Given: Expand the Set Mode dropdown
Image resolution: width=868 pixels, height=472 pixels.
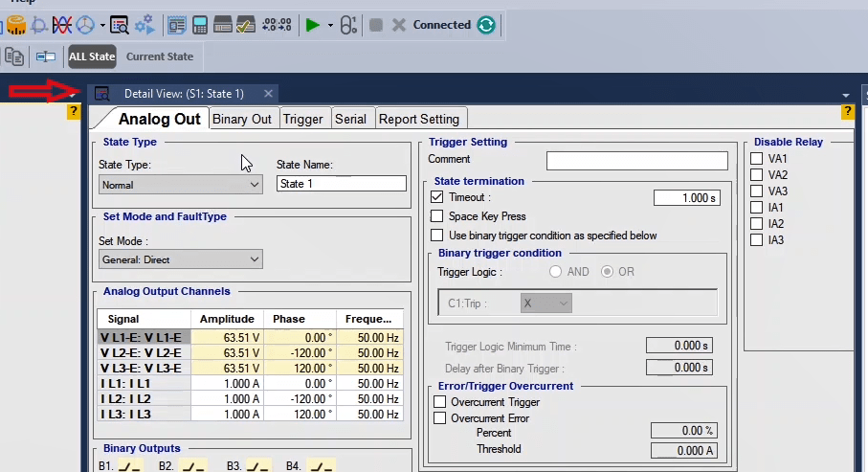Looking at the screenshot, I should (181, 259).
